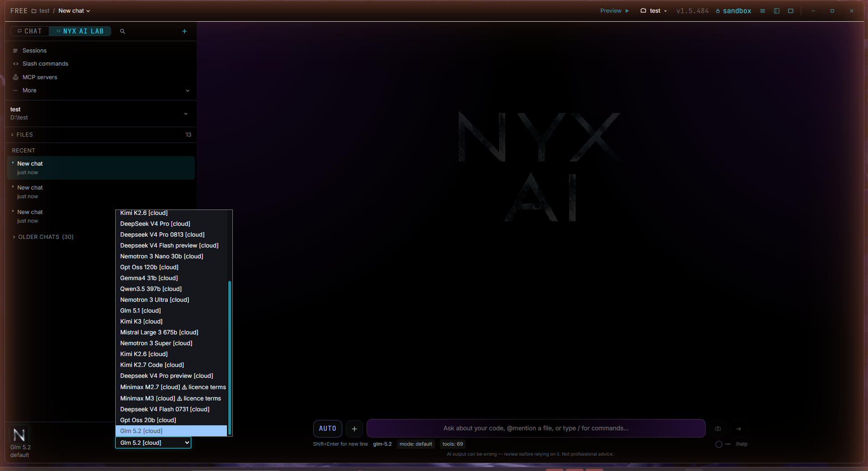Pick Gemma4 31b [cloud] model
This screenshot has width=868, height=471.
(x=171, y=278)
